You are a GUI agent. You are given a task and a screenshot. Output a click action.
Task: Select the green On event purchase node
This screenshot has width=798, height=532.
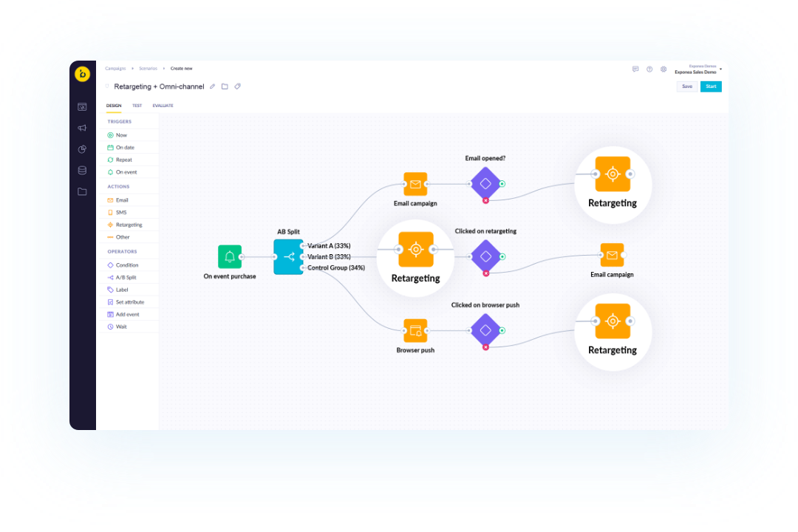[230, 256]
